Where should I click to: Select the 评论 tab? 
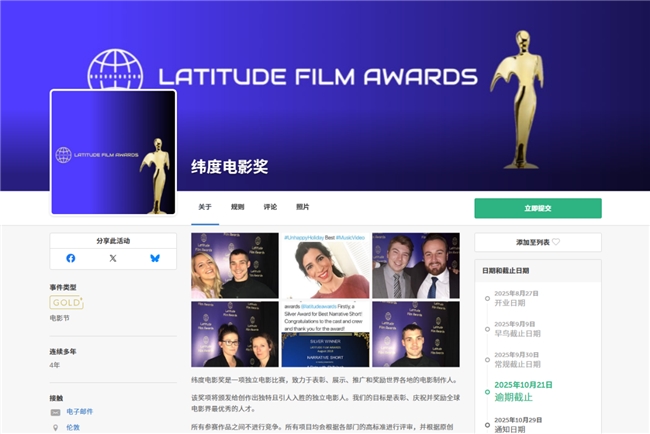click(x=270, y=207)
